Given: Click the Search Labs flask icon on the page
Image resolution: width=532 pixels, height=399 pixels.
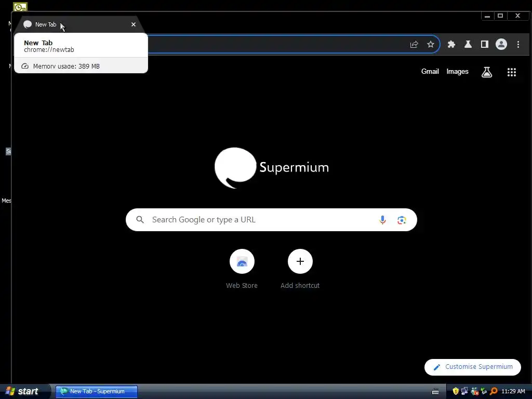Looking at the screenshot, I should pos(486,72).
